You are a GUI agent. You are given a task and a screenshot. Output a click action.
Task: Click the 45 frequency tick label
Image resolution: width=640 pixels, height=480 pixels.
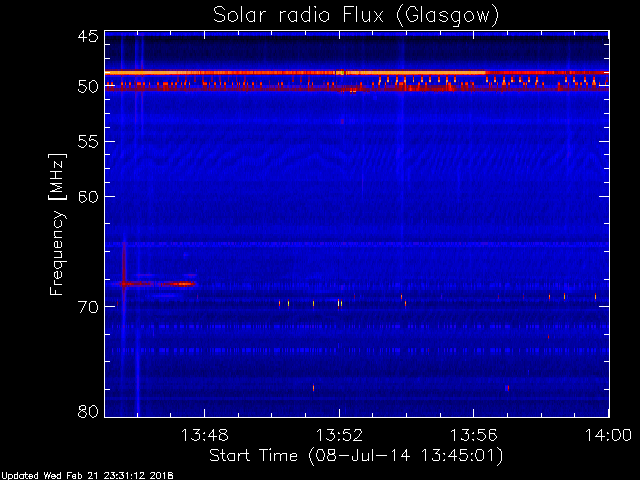coord(88,36)
